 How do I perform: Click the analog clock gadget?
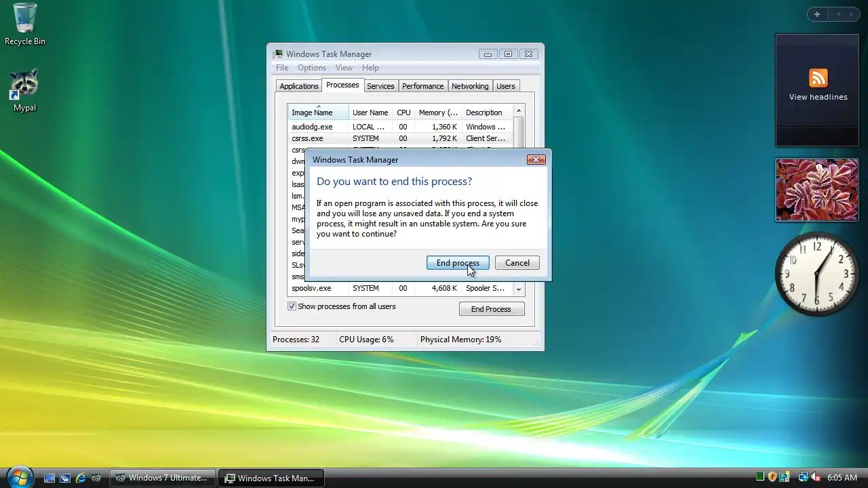pyautogui.click(x=817, y=273)
